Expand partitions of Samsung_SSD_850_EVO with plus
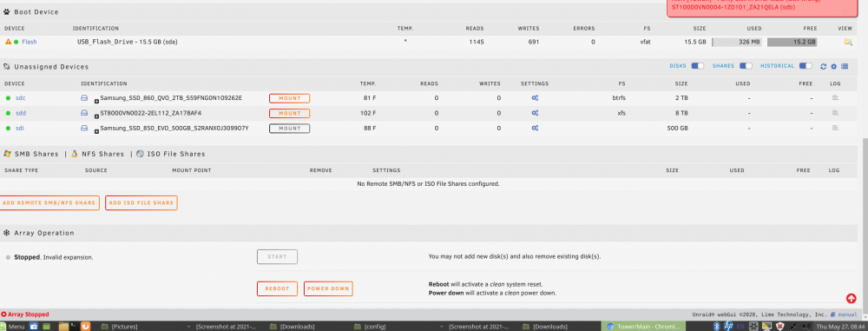868x331 pixels. 97,131
